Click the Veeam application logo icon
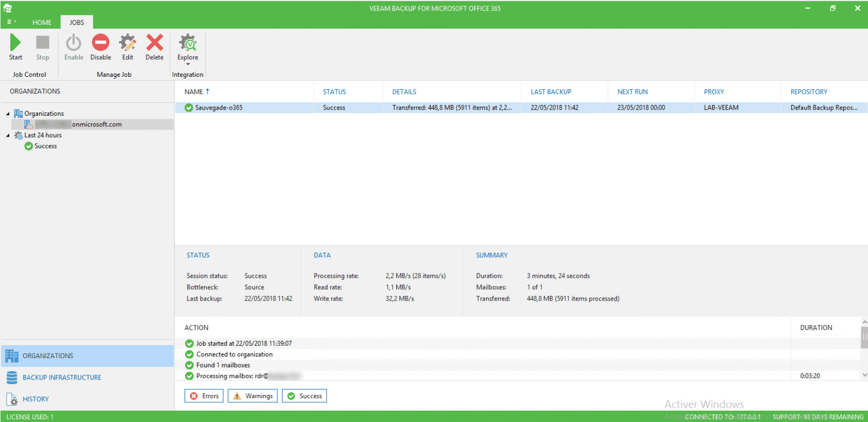 [x=8, y=8]
